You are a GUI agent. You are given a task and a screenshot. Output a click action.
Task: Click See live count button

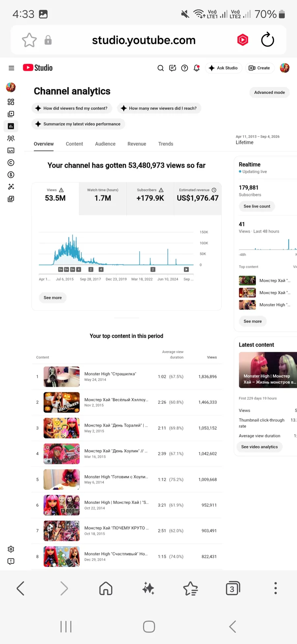point(257,206)
